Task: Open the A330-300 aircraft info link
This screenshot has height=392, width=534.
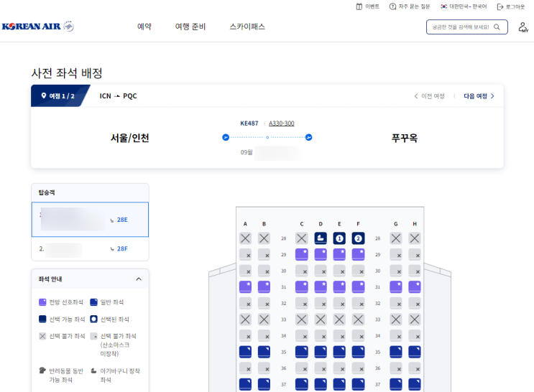Action: [281, 123]
